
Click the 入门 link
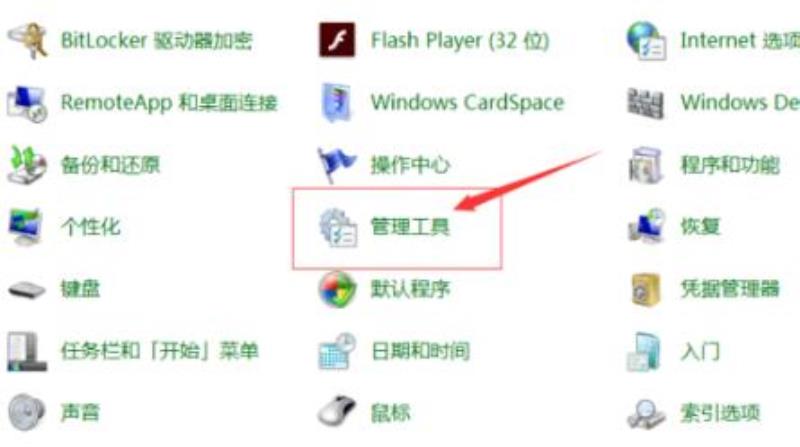tap(700, 351)
